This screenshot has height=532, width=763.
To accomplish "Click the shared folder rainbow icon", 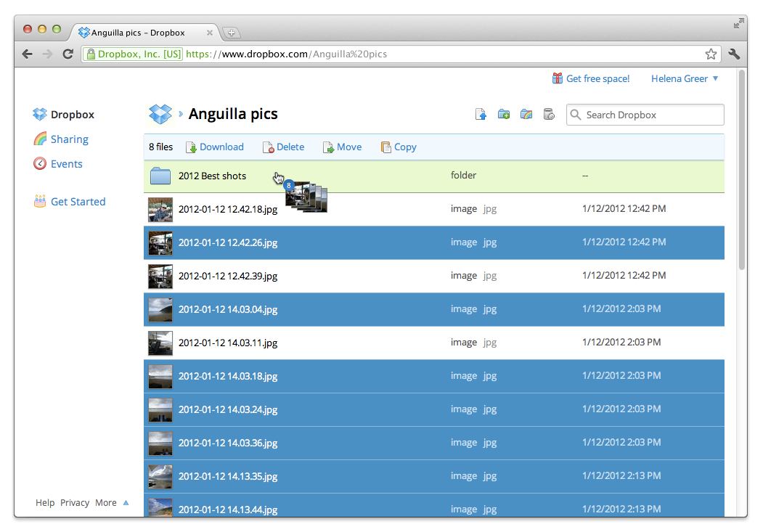I will coord(526,115).
